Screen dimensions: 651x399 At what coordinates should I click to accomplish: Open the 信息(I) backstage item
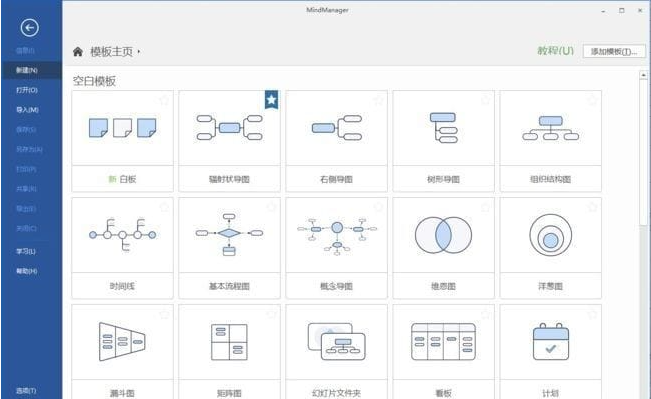[25, 51]
